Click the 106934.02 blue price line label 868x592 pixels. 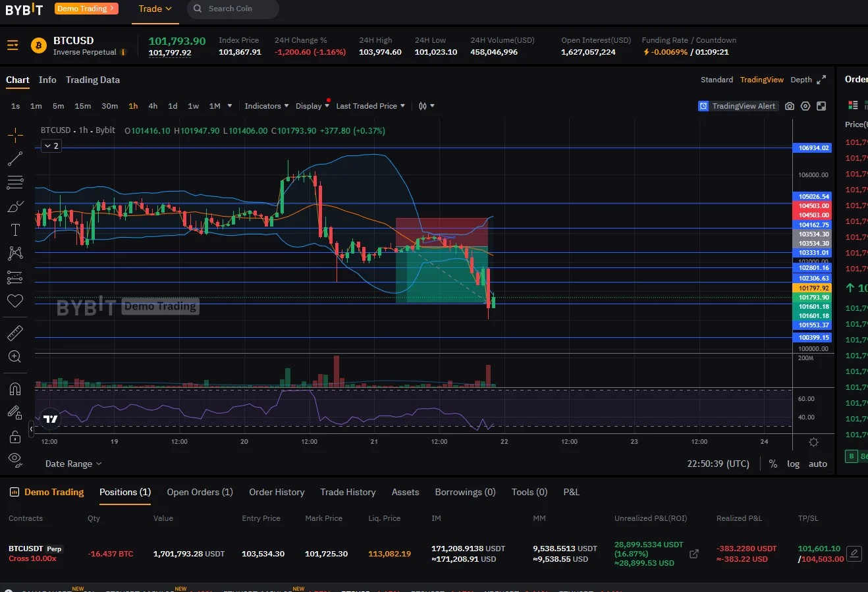pos(813,148)
